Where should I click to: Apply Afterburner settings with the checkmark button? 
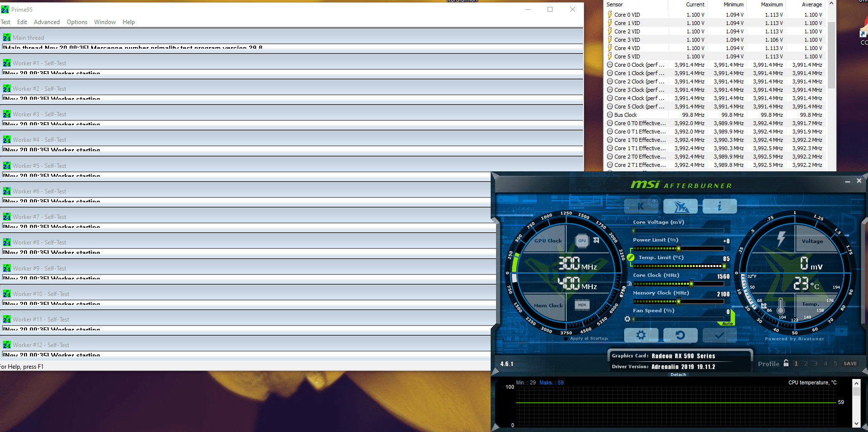(719, 335)
